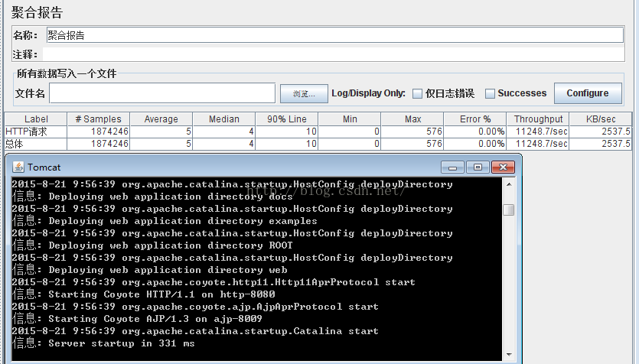The height and width of the screenshot is (364, 639).
Task: Click the KB/sec column header
Action: point(600,119)
